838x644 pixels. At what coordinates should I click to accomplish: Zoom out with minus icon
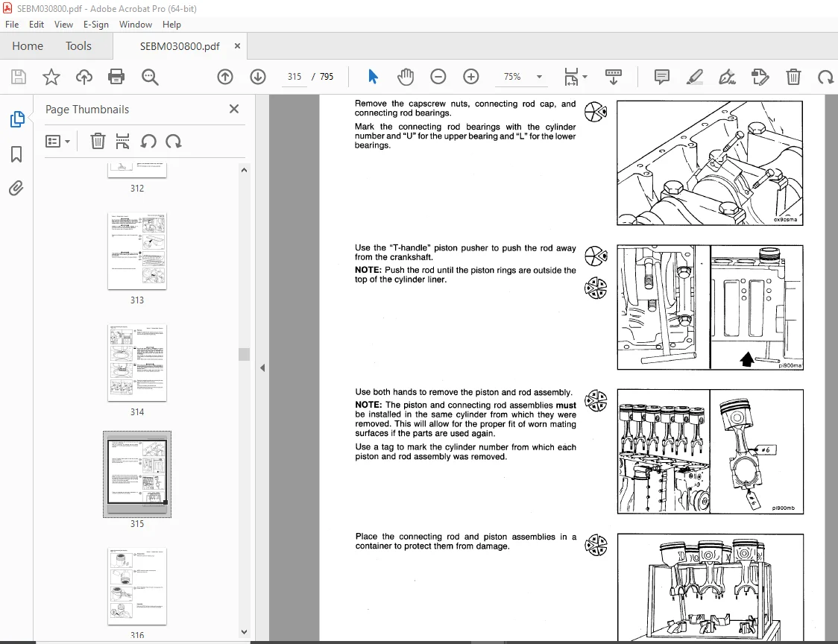(x=438, y=77)
